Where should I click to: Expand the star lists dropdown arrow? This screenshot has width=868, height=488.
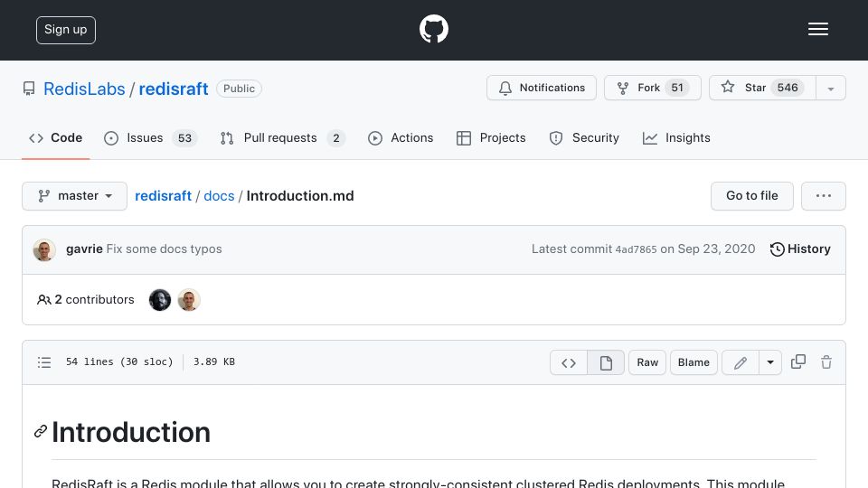[830, 89]
